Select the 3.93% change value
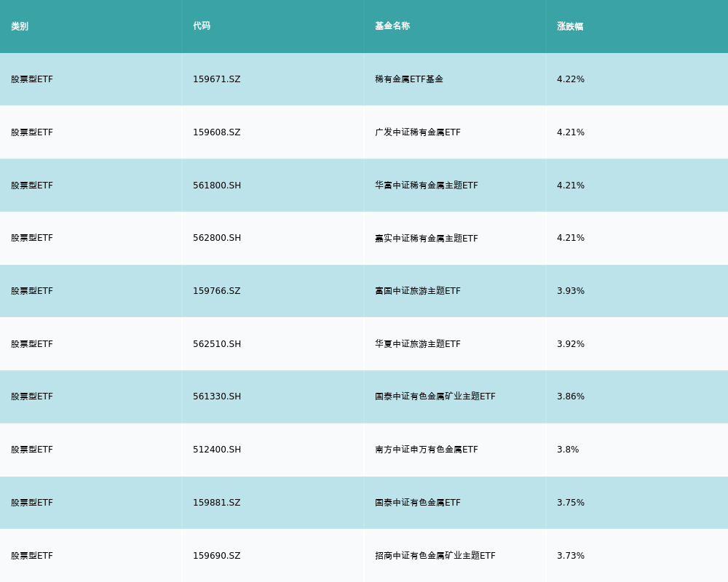Viewport: 728px width, 582px height. pos(571,291)
